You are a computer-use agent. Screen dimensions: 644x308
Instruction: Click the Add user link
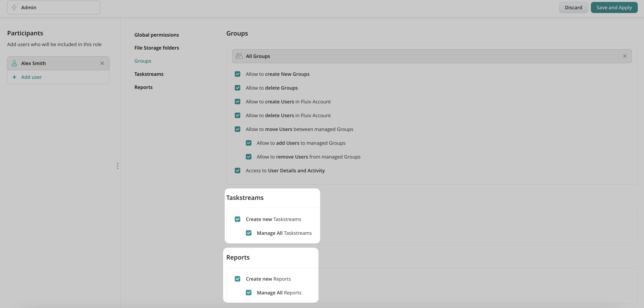(x=32, y=77)
